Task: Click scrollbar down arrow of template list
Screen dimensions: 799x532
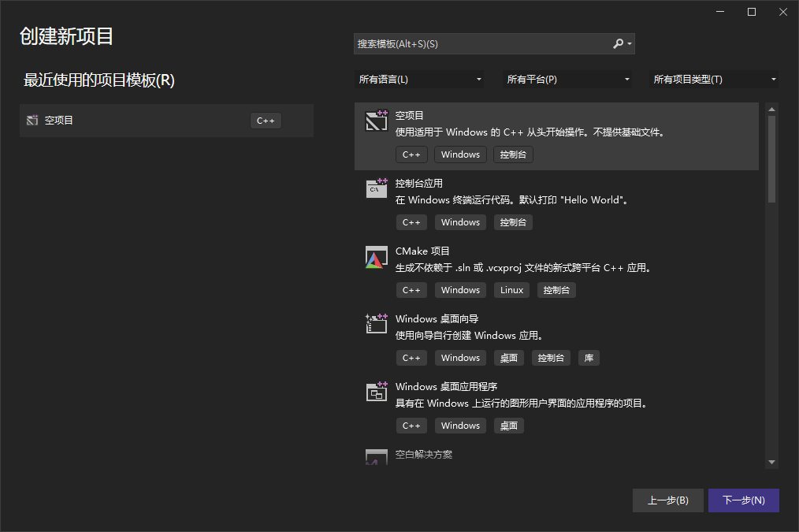Action: (771, 462)
